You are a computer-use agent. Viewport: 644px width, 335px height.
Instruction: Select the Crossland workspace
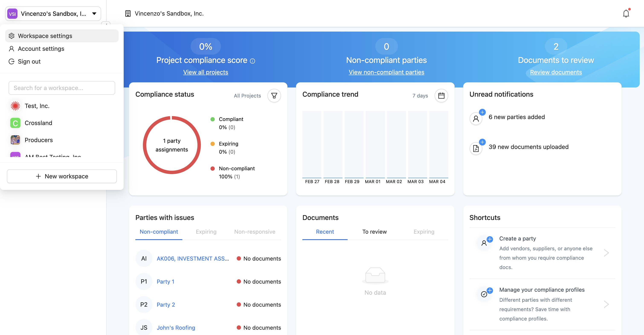pyautogui.click(x=38, y=123)
